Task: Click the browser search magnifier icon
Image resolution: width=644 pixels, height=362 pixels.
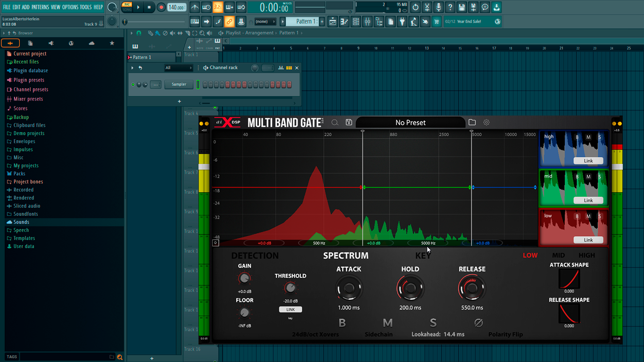Action: [120, 357]
